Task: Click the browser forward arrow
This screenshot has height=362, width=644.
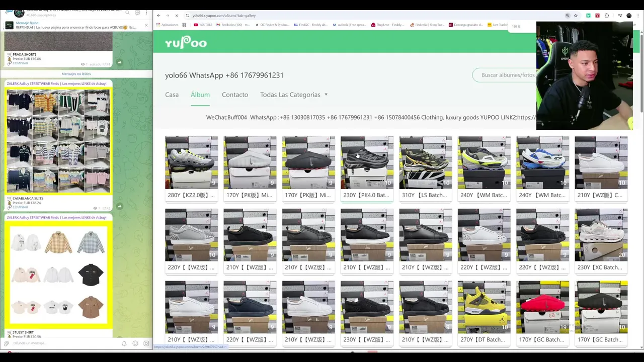Action: click(x=168, y=16)
